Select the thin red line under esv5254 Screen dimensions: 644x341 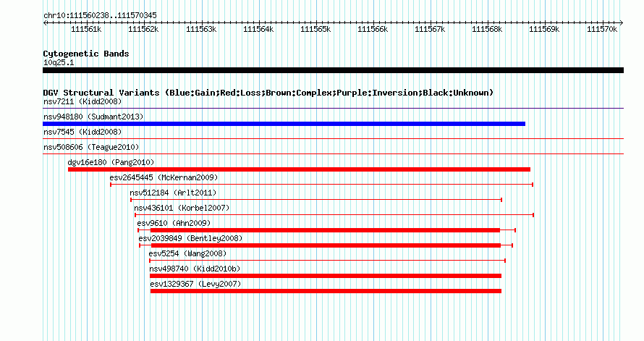pos(327,261)
